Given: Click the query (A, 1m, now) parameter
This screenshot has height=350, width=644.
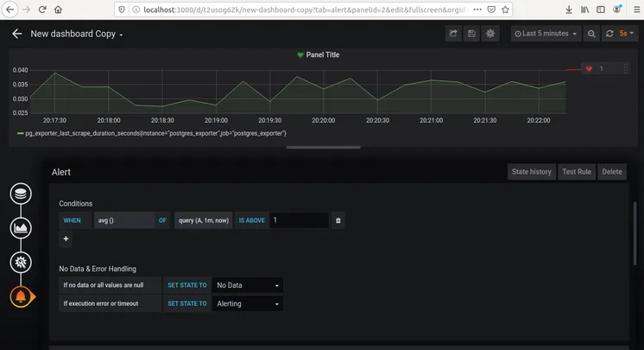Looking at the screenshot, I should 204,220.
